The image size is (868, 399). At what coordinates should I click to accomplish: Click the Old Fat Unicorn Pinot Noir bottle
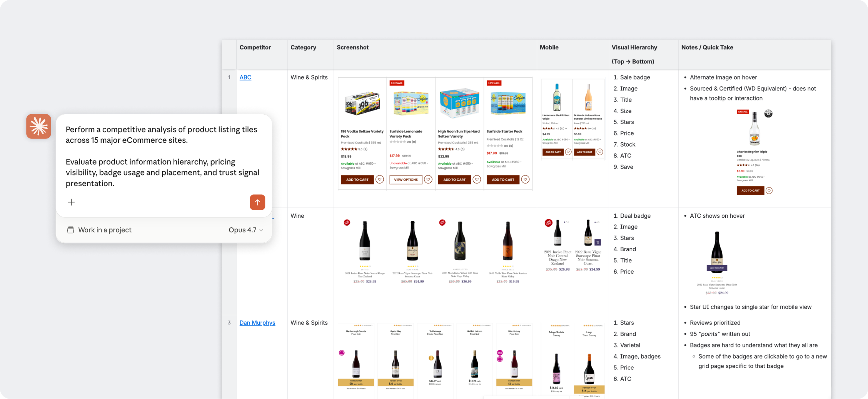point(475,364)
